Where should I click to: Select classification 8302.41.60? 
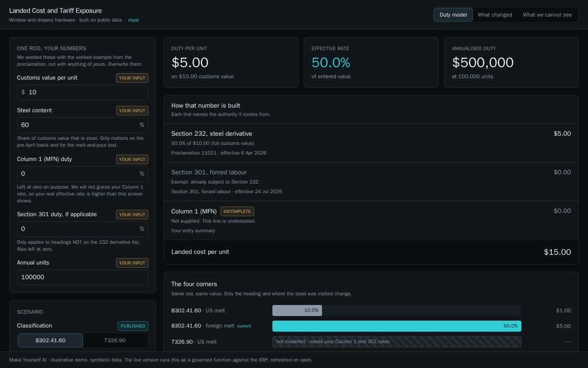point(51,340)
